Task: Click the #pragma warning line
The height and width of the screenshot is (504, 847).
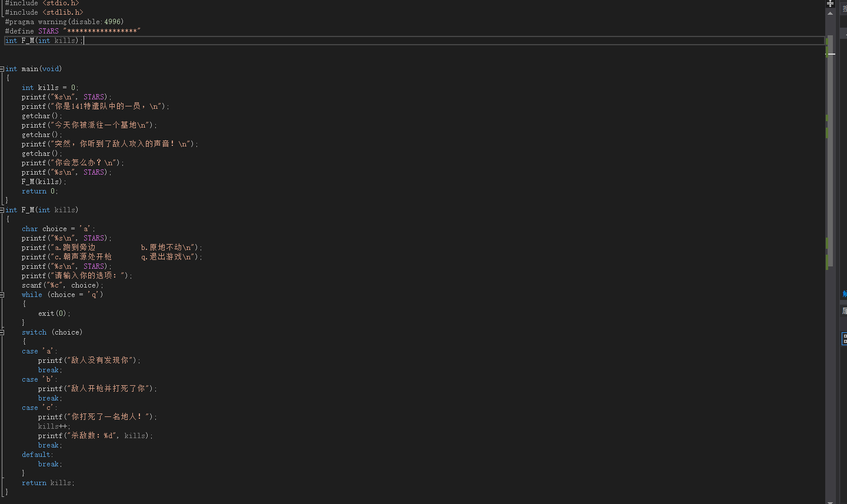Action: tap(64, 22)
